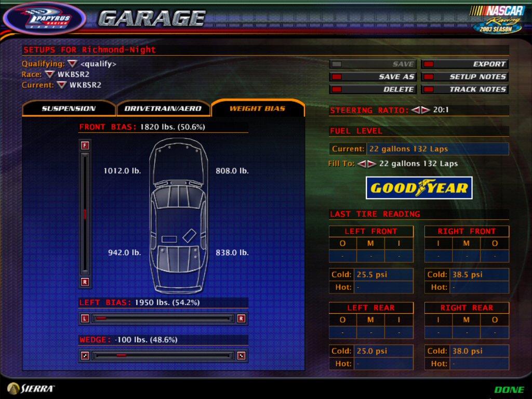Click the wedge decrease icon on left
Screen dimensions: 532x399
(85, 356)
